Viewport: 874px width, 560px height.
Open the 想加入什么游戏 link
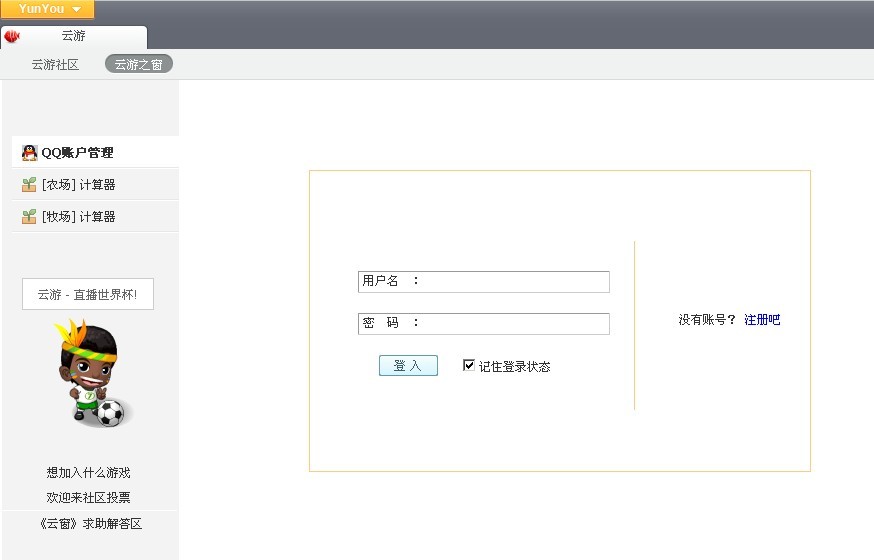tap(89, 473)
